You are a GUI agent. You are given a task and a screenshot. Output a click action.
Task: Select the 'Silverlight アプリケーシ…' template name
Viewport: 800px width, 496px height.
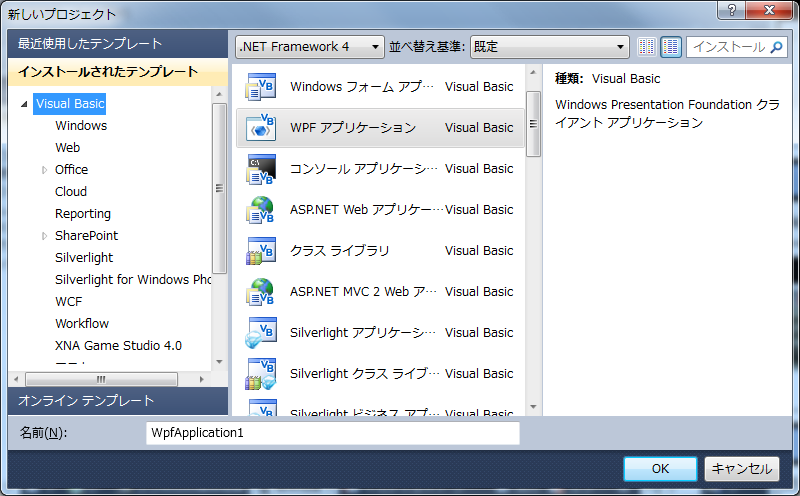tap(363, 333)
